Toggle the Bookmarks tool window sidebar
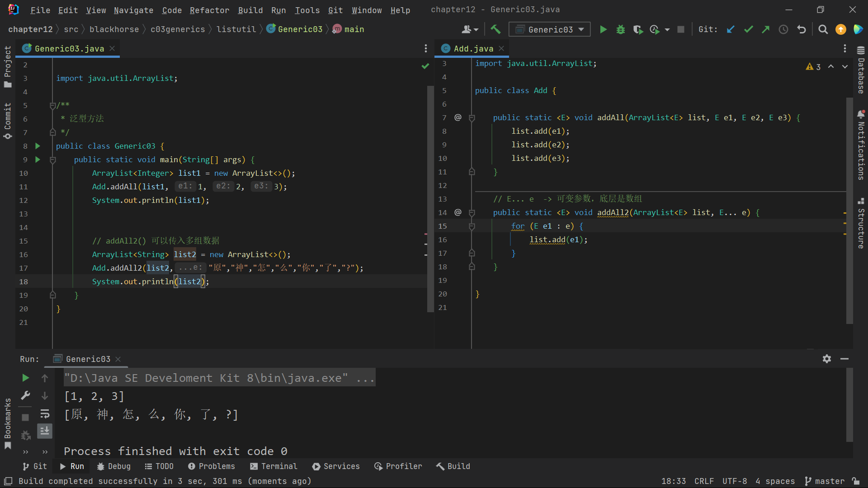The width and height of the screenshot is (868, 488). coord(8,424)
